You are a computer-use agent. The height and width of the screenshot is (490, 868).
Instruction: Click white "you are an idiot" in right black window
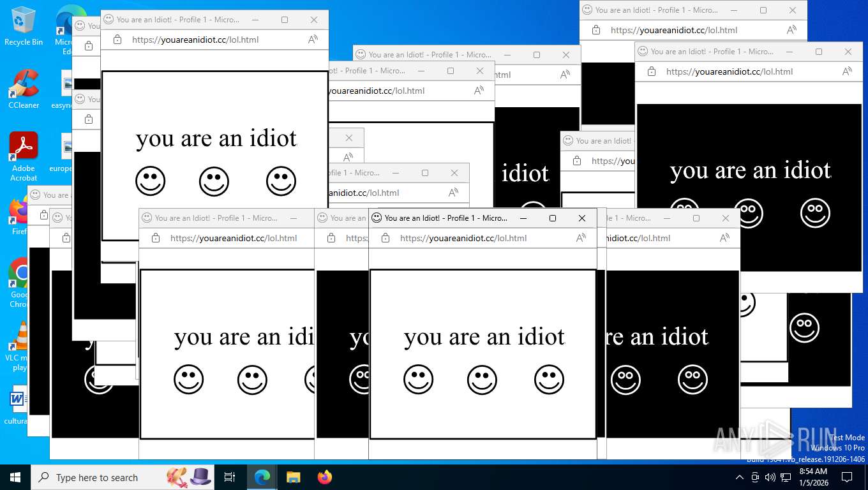[x=751, y=170]
